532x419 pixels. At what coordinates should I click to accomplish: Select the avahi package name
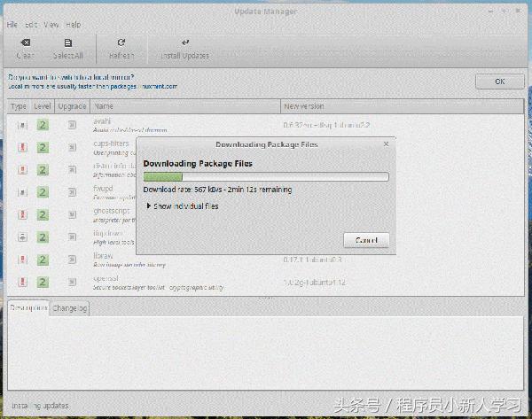(102, 121)
